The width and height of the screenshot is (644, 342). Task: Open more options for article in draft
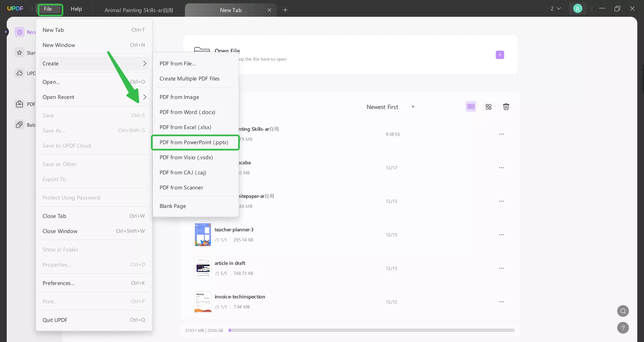[501, 268]
